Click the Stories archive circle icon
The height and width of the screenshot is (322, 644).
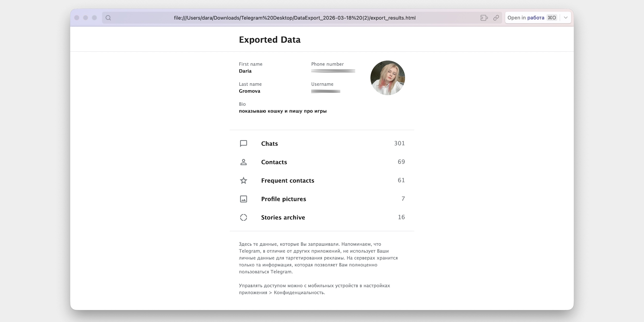click(243, 217)
